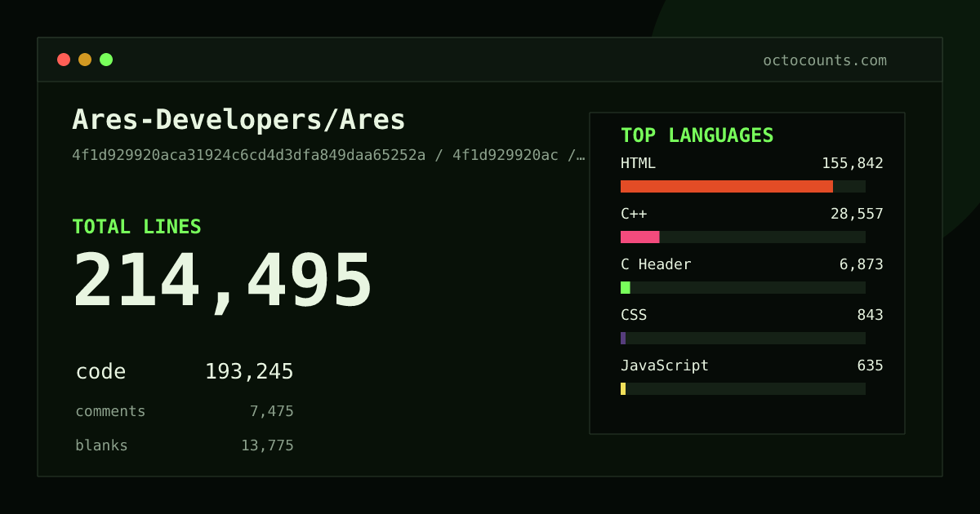Click the green maximize dot
This screenshot has width=980, height=514.
pos(106,60)
